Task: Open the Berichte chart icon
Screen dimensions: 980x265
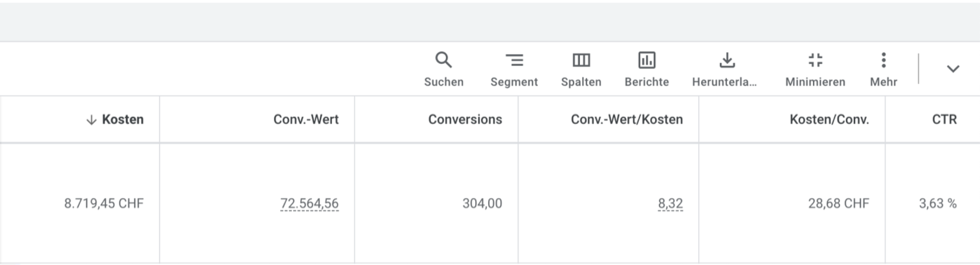Action: point(647,69)
